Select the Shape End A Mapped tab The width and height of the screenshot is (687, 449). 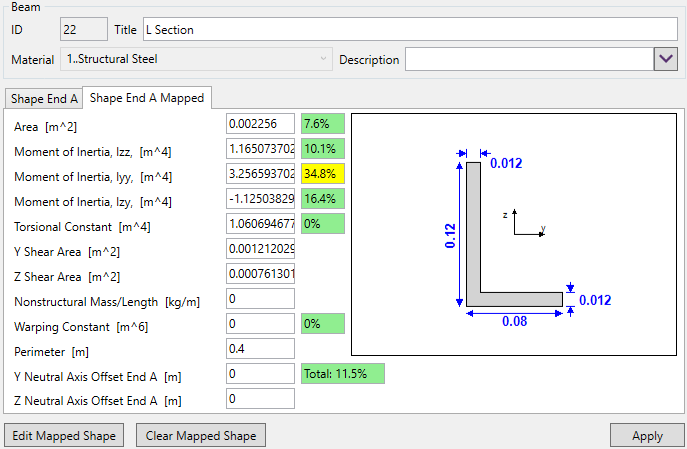[x=147, y=98]
